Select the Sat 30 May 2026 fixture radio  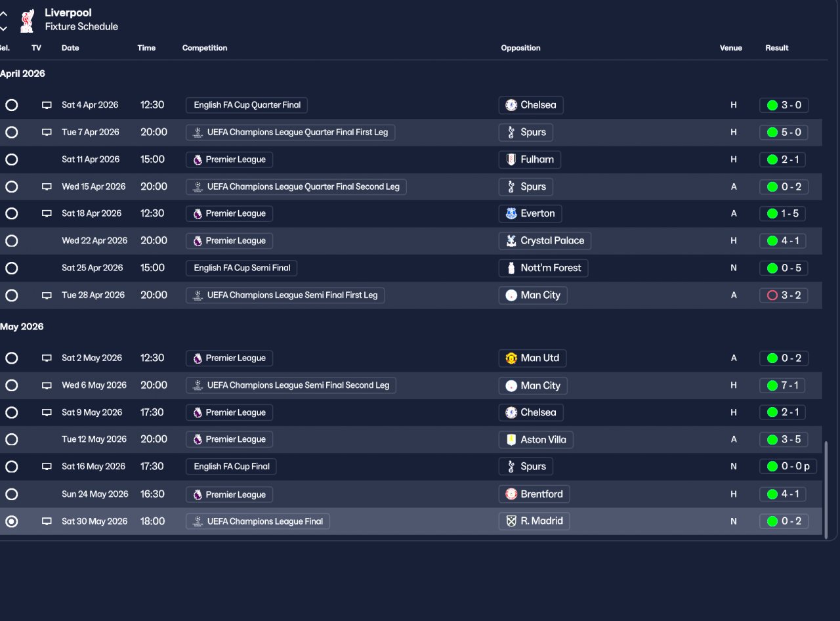pos(11,521)
